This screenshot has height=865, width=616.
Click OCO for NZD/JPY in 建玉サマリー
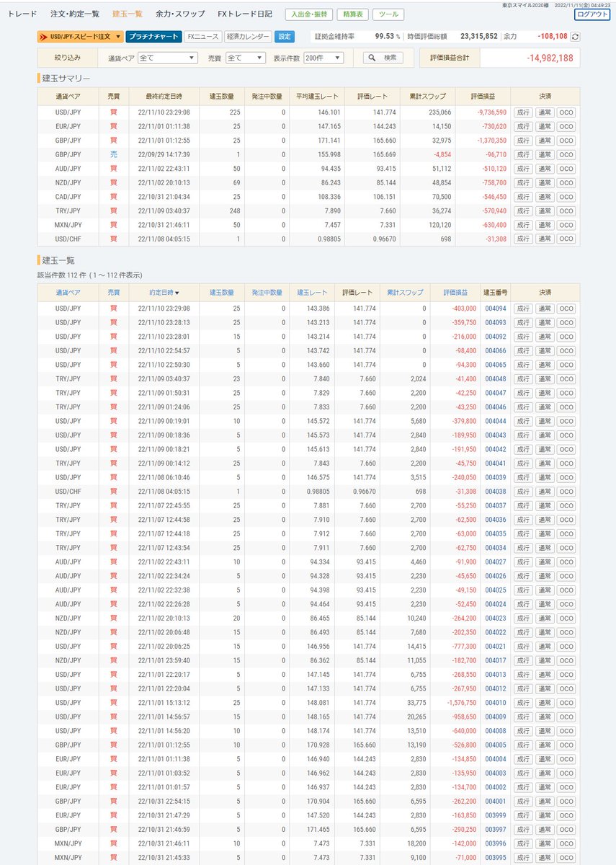click(x=566, y=182)
